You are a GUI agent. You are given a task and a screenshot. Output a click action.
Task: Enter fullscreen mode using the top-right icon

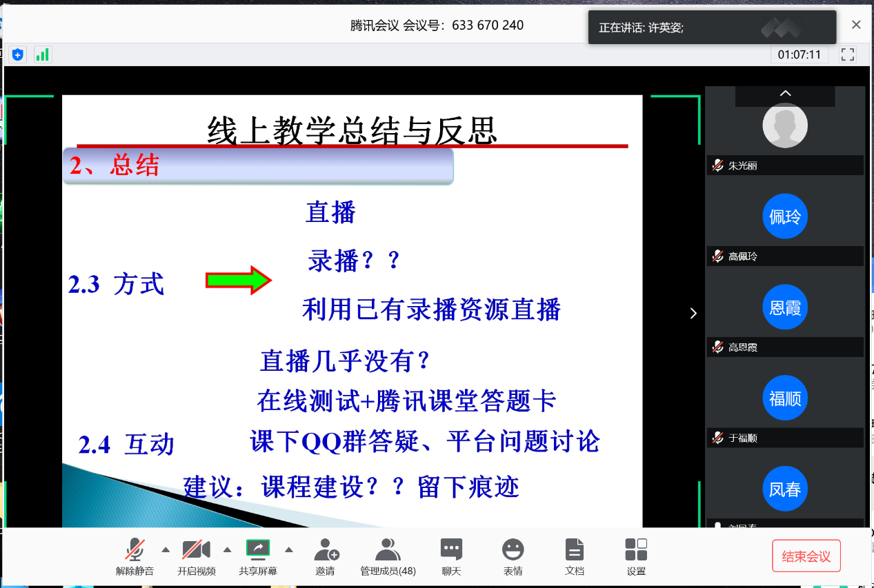[x=848, y=54]
